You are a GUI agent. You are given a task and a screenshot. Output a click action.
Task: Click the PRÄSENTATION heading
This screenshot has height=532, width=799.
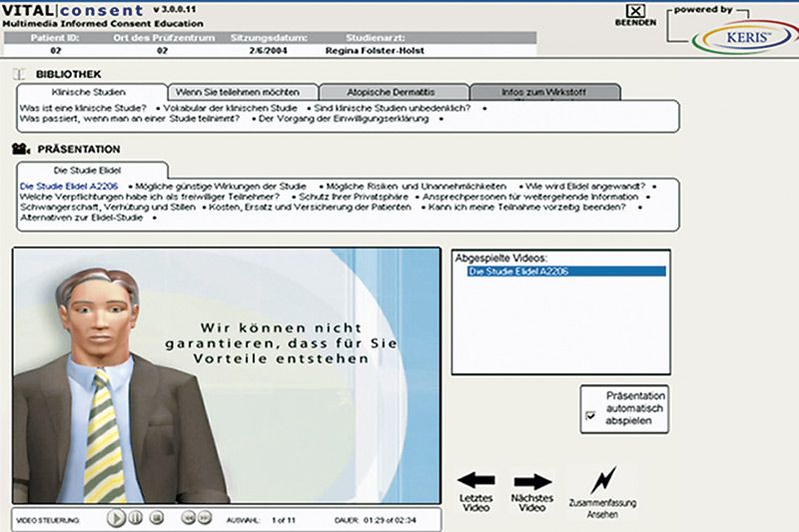coord(79,149)
